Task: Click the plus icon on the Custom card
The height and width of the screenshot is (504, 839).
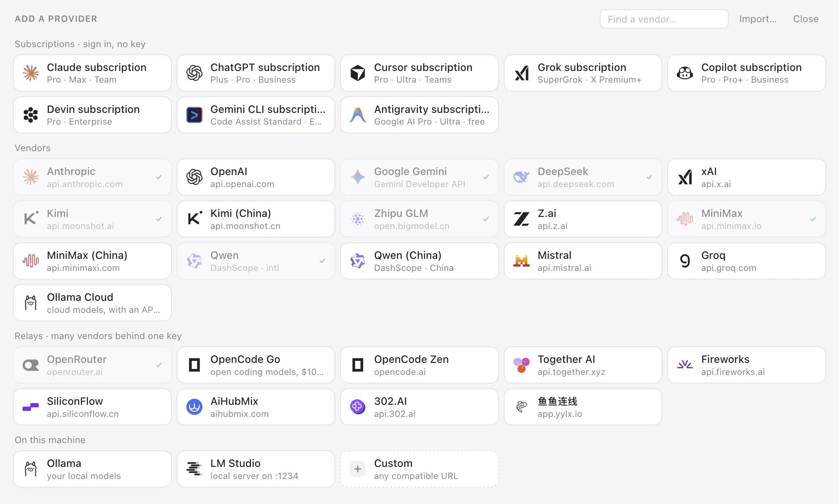Action: (358, 469)
